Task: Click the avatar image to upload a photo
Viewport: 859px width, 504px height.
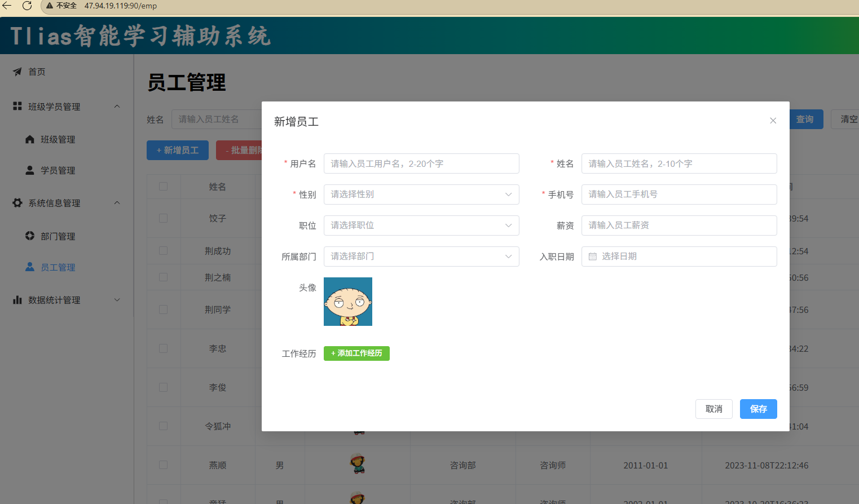Action: (348, 302)
